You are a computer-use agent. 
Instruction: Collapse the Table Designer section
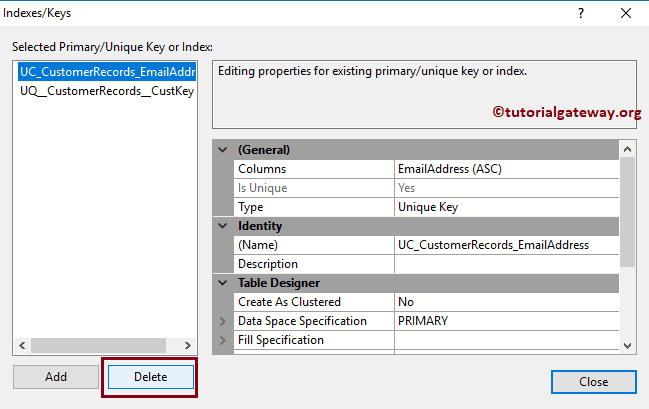tap(223, 283)
